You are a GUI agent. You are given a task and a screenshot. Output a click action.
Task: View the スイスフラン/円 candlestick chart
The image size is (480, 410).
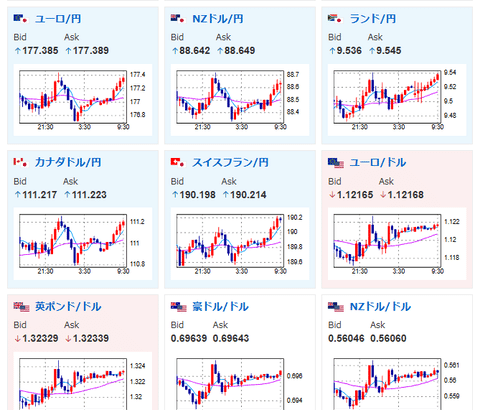(x=240, y=244)
